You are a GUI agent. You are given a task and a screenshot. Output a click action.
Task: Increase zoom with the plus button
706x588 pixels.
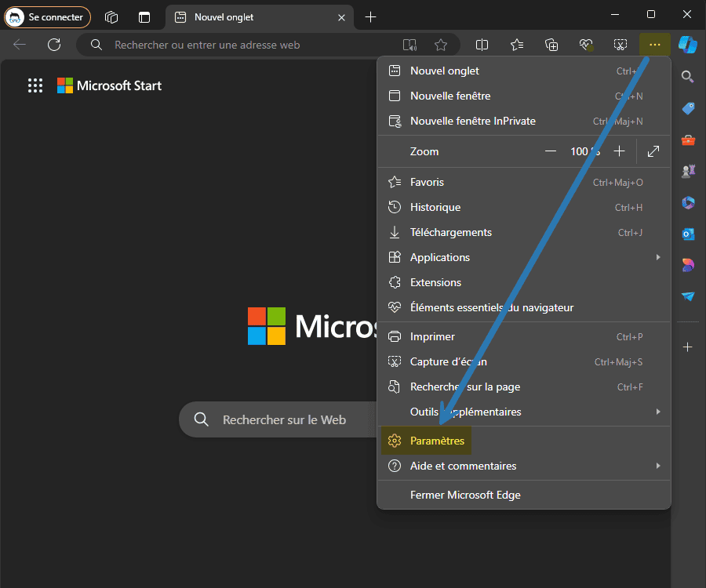[619, 151]
